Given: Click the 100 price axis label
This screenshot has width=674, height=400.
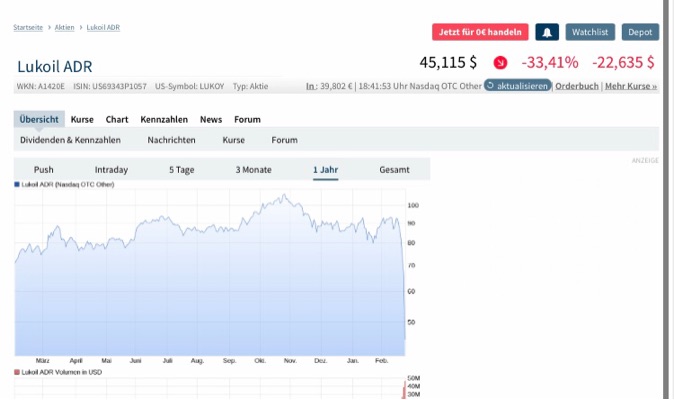Looking at the screenshot, I should point(413,205).
